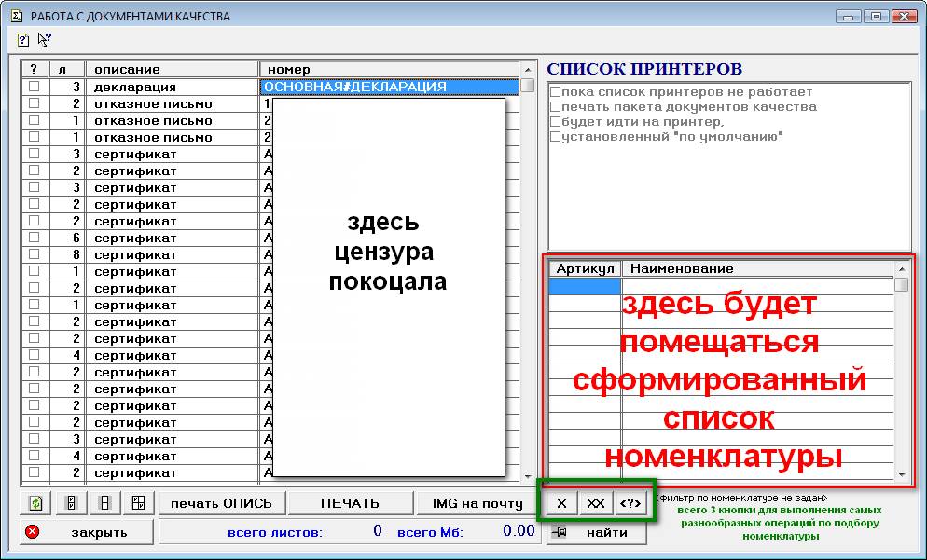Click the documents table scroll-up arrow

click(x=528, y=70)
